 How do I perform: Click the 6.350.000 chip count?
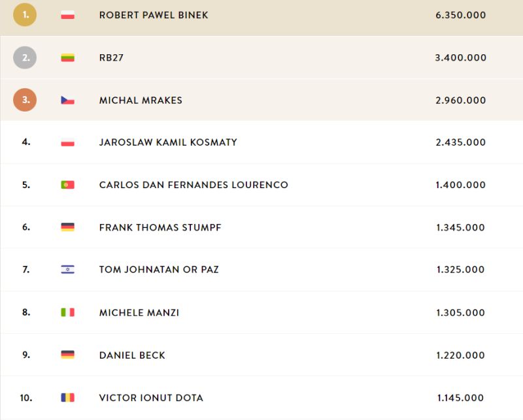461,15
